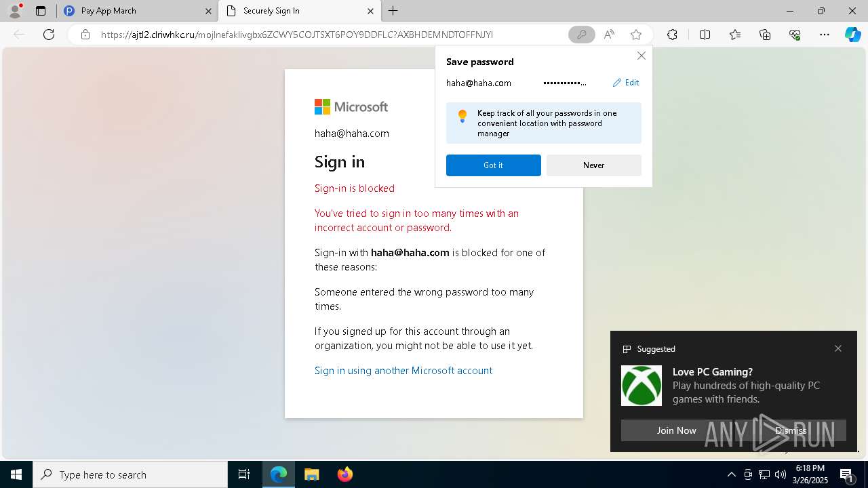Viewport: 868px width, 488px height.
Task: Select the Sign-in is blocked message
Action: [355, 188]
